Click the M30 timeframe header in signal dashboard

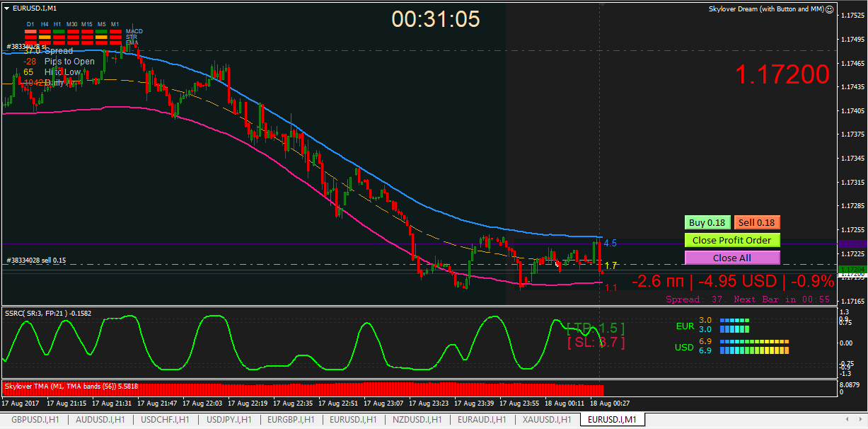click(x=72, y=24)
